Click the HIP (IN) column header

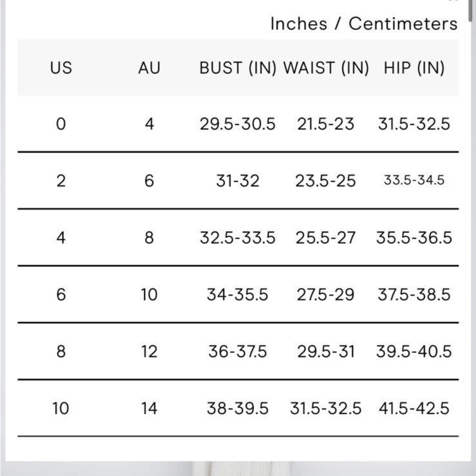(414, 68)
